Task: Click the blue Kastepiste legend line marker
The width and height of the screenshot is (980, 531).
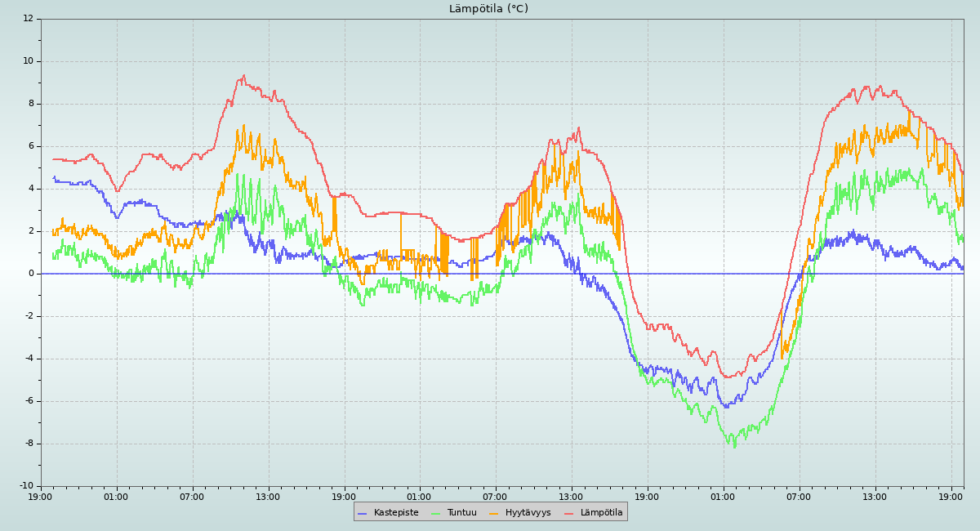Action: (x=363, y=513)
